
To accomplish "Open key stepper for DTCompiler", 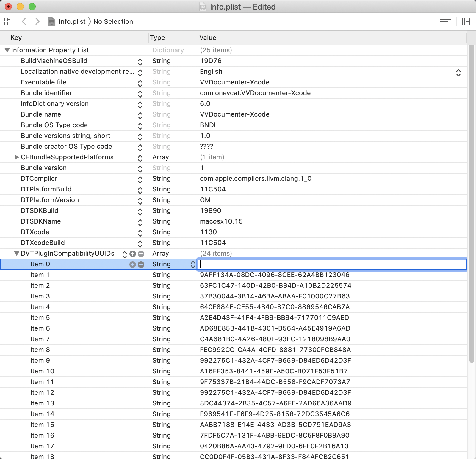I will 140,179.
